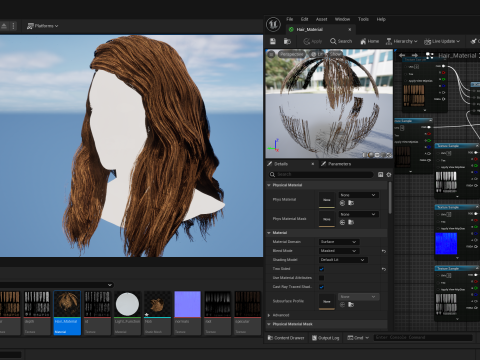Viewport: 480px width, 360px height.
Task: Open the Blend Mode Masked dropdown
Action: [x=339, y=251]
